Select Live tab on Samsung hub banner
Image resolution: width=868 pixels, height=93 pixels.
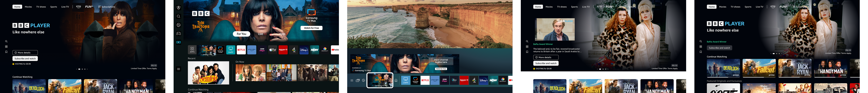point(260,34)
